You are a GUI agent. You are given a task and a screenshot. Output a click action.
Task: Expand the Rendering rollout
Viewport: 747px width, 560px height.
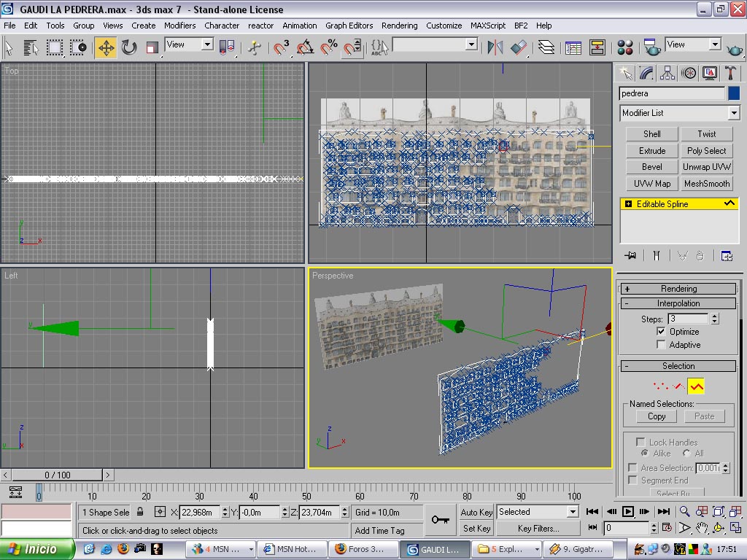678,289
